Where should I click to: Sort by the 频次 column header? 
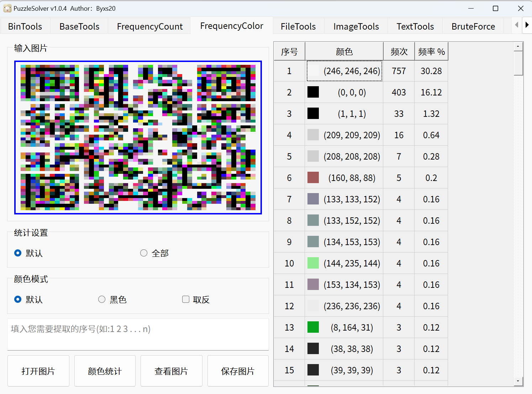399,52
